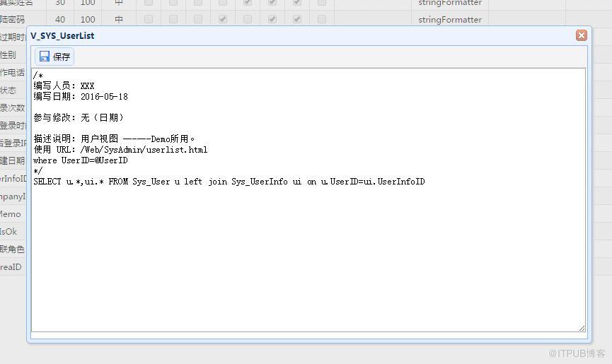The height and width of the screenshot is (364, 612).
Task: Click the 中 cell in 陆密码 row
Action: pos(119,20)
